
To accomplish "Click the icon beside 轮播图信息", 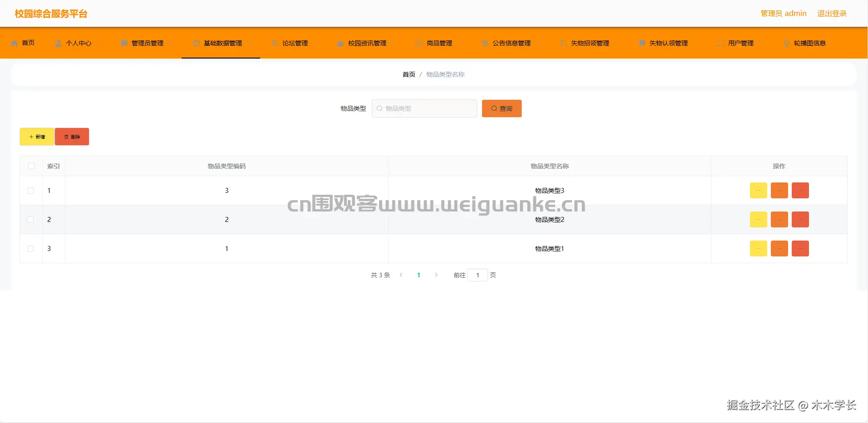I will (x=786, y=43).
